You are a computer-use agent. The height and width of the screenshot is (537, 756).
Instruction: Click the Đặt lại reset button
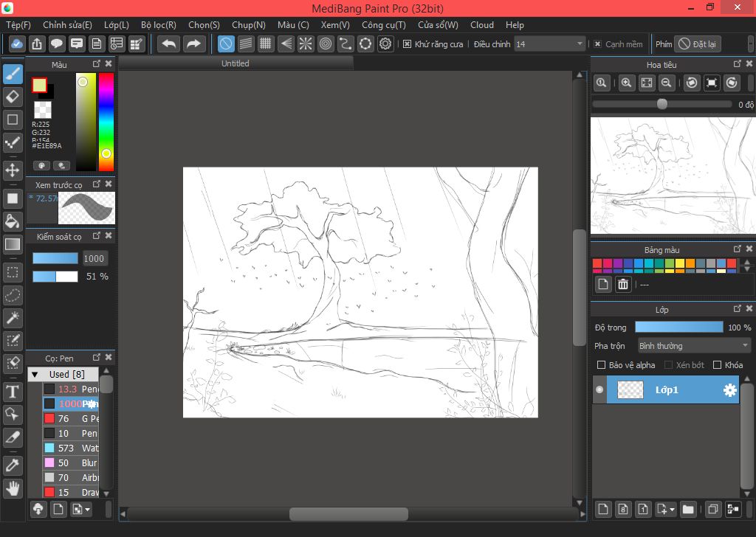[x=698, y=44]
